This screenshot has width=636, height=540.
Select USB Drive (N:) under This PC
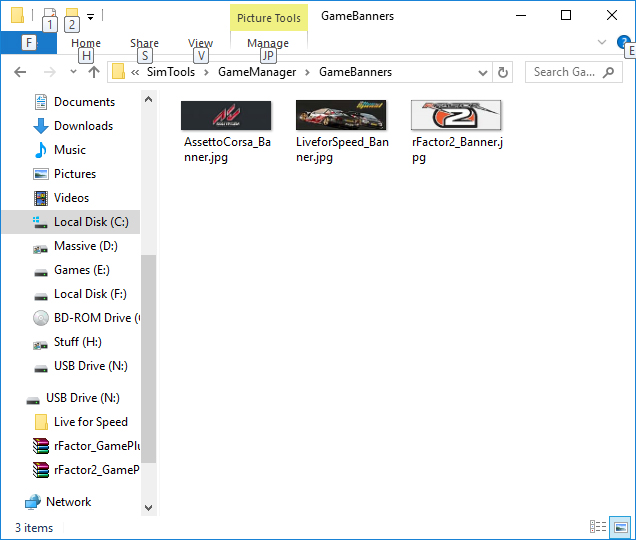pos(91,366)
